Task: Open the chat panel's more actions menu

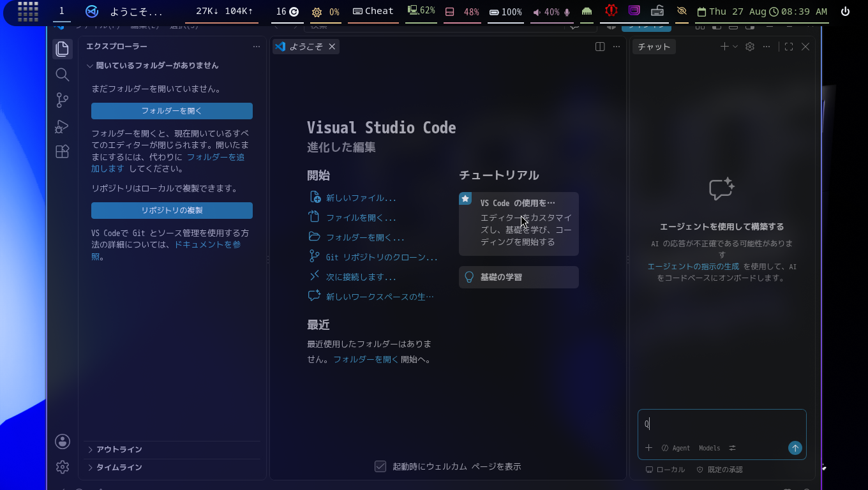Action: [767, 47]
